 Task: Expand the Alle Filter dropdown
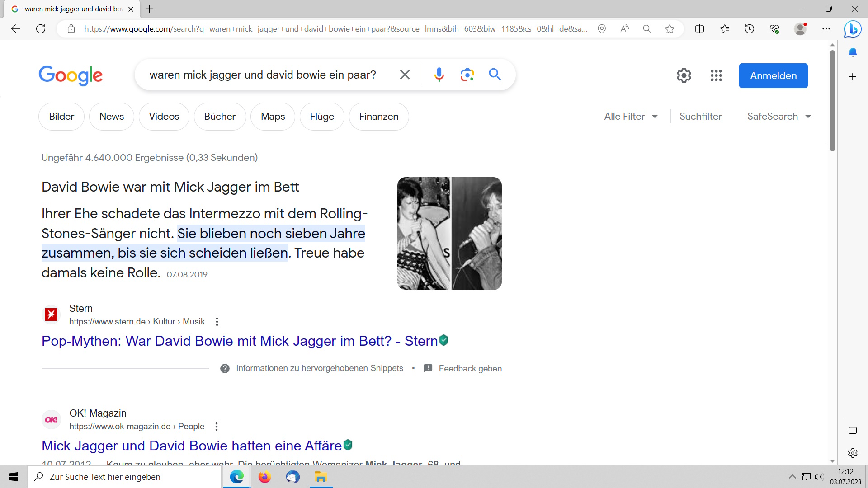[631, 117]
